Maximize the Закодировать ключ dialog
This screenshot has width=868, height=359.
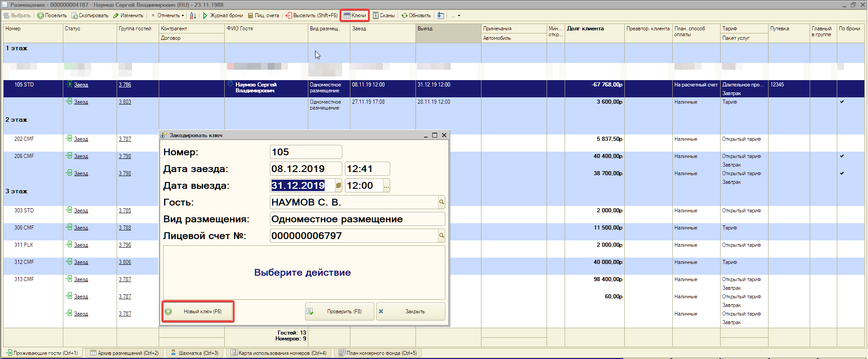(x=434, y=135)
